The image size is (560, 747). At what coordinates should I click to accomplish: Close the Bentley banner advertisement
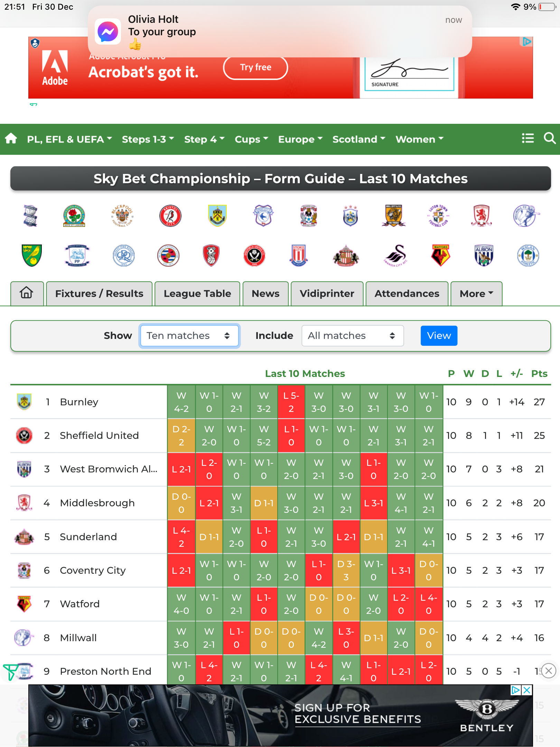pyautogui.click(x=527, y=690)
